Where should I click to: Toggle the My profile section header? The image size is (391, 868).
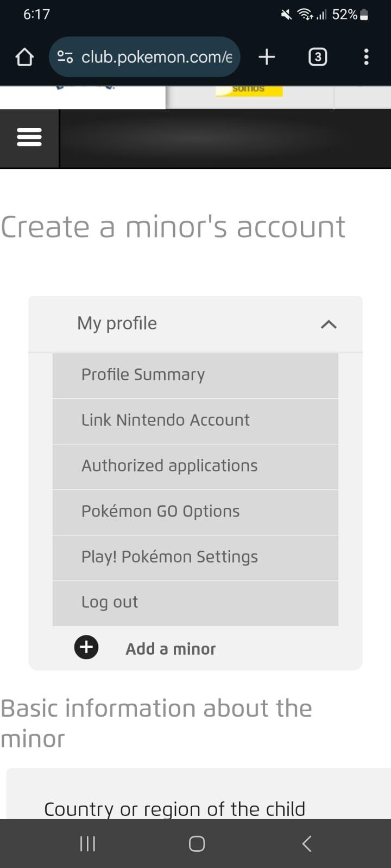point(117,324)
